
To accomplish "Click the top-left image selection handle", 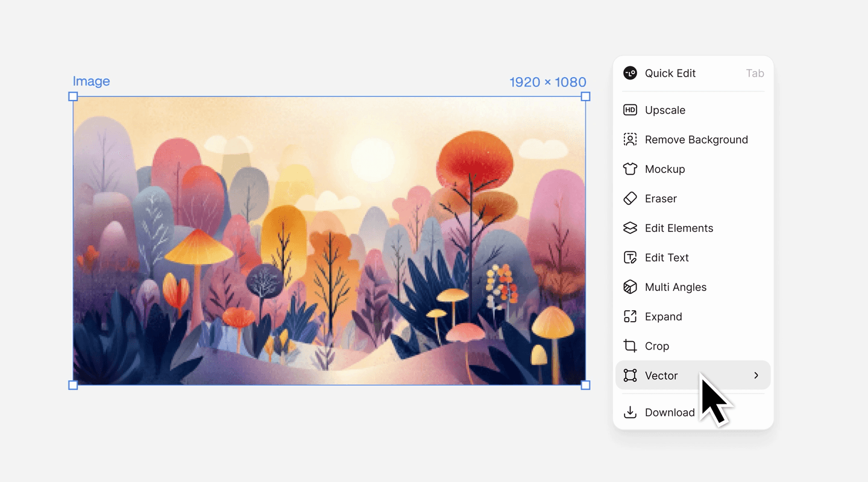I will (x=73, y=96).
